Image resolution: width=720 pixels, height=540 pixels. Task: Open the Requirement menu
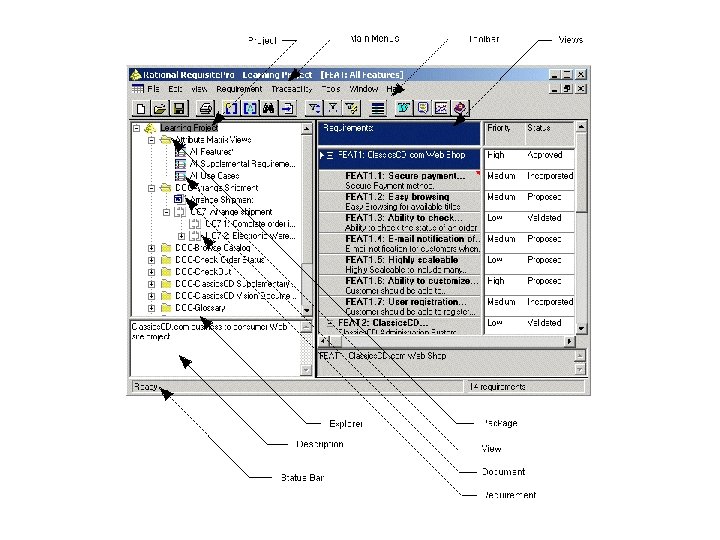coord(239,89)
